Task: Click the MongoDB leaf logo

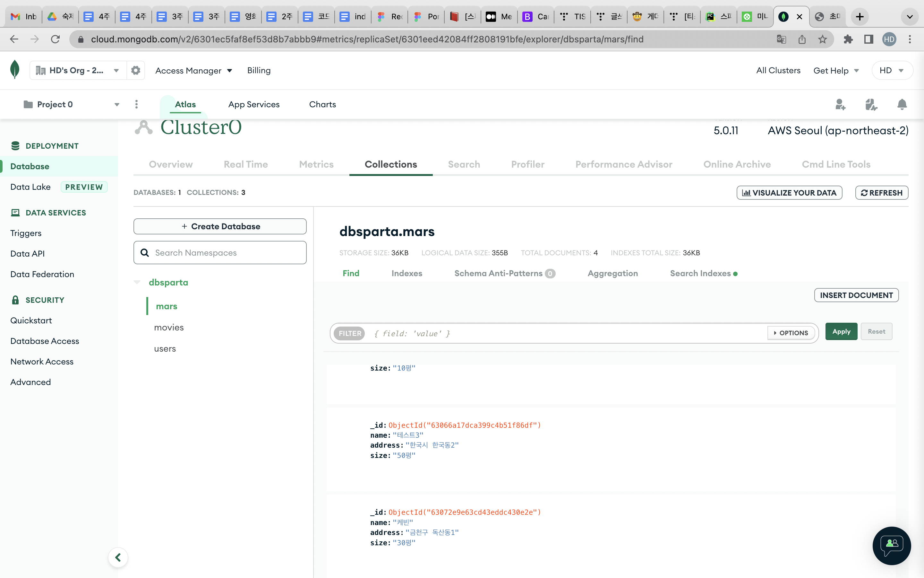Action: pos(14,70)
